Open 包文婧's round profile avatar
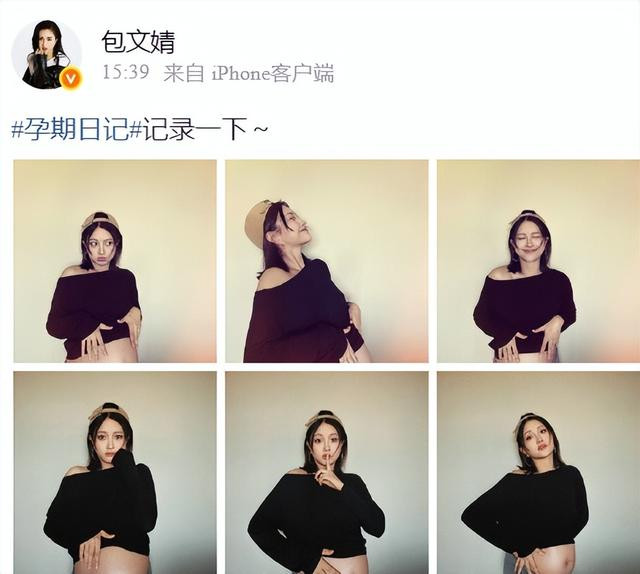Viewport: 640px width, 574px height. click(47, 54)
